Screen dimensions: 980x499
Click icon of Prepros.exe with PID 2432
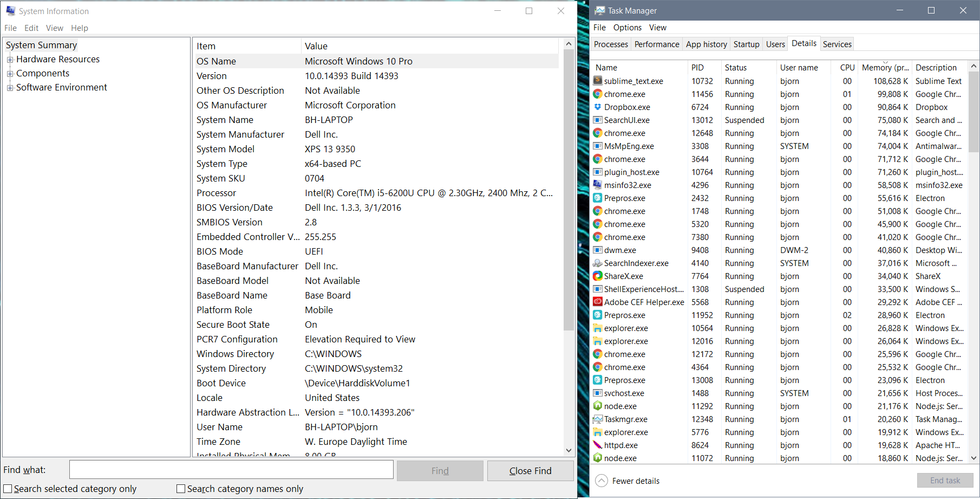point(597,198)
